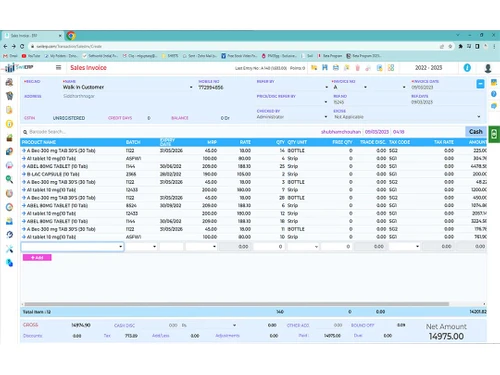Click the MRP column header
The height and width of the screenshot is (375, 500).
click(x=212, y=142)
